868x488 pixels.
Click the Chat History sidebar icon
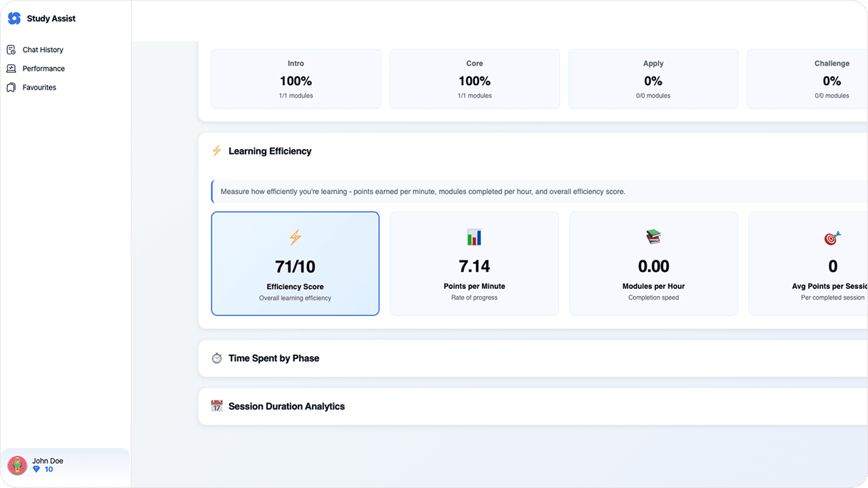coord(11,50)
